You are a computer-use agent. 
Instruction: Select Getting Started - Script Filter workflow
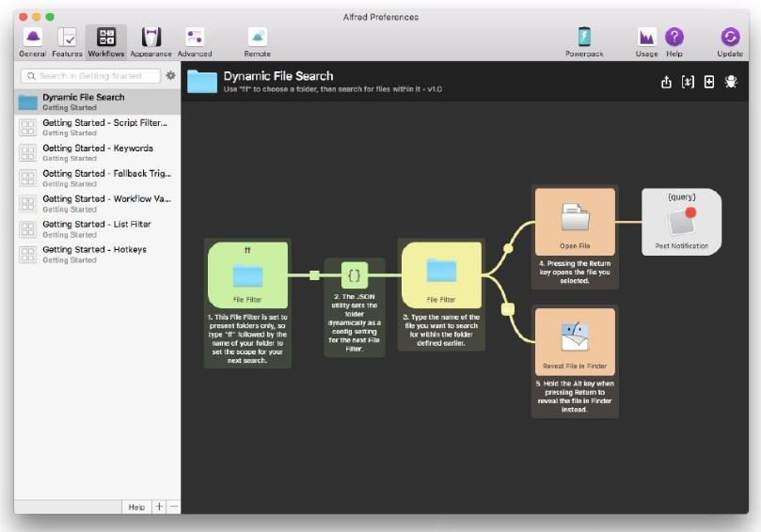(98, 127)
